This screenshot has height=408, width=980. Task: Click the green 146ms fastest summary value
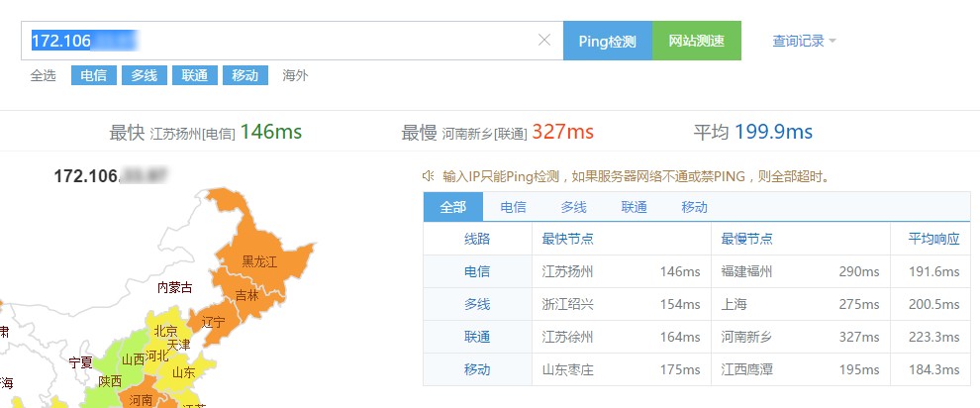pos(270,132)
